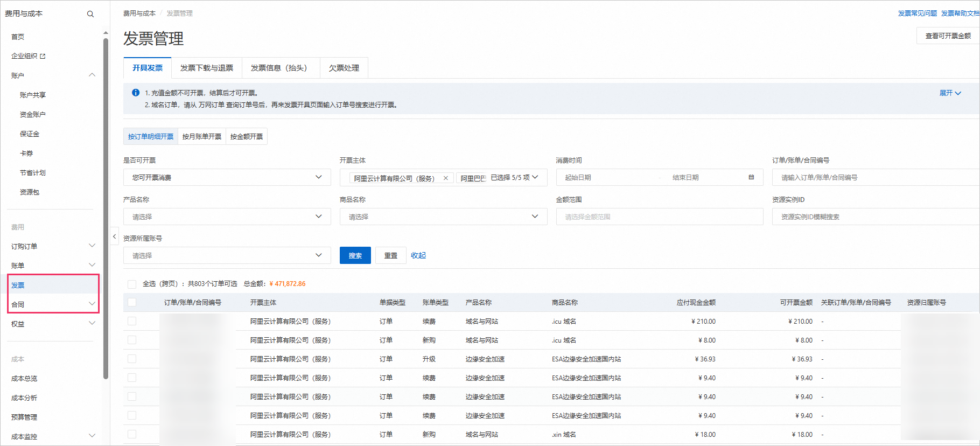Click the calendar icon in 消费时间 field
This screenshot has height=446, width=980.
click(751, 177)
